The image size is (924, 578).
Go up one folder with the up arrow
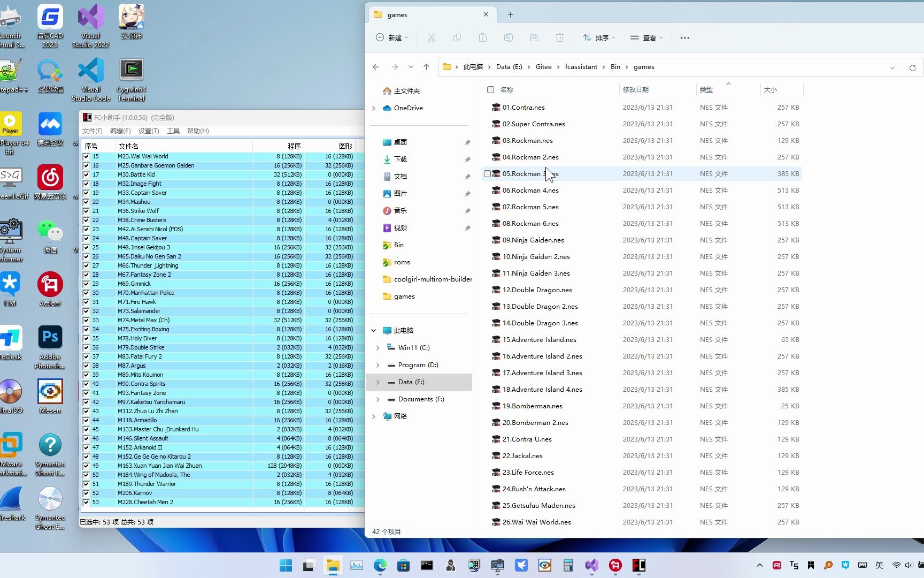tap(426, 67)
